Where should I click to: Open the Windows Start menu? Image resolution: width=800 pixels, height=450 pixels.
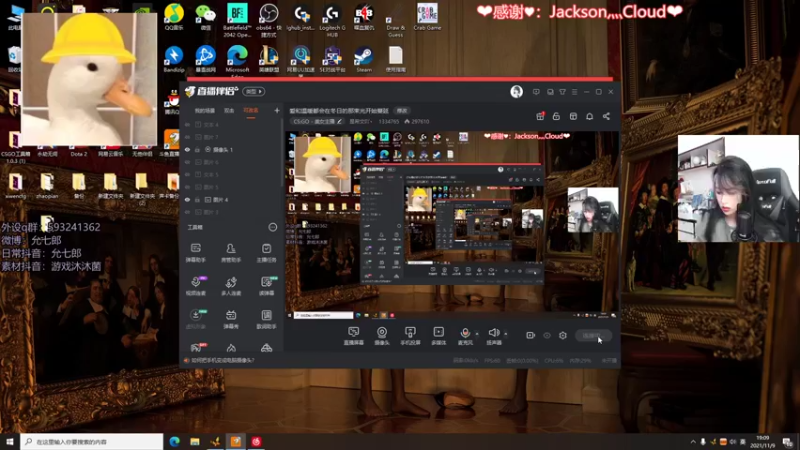click(x=10, y=442)
